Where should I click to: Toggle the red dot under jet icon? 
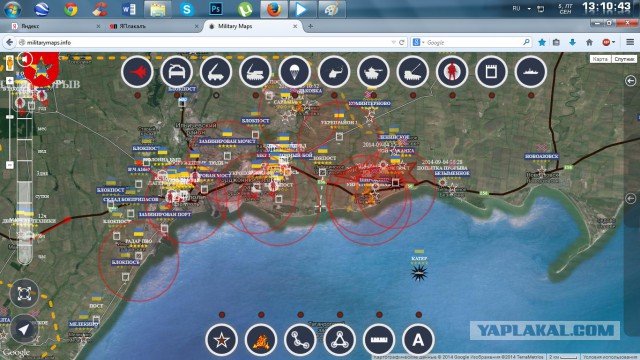[x=138, y=96]
